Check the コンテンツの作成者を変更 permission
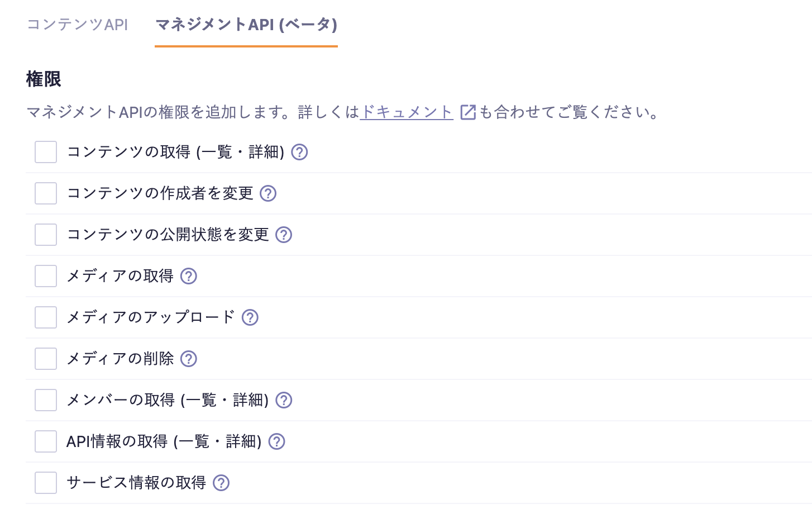Screen dimensions: 812x523 click(x=46, y=193)
